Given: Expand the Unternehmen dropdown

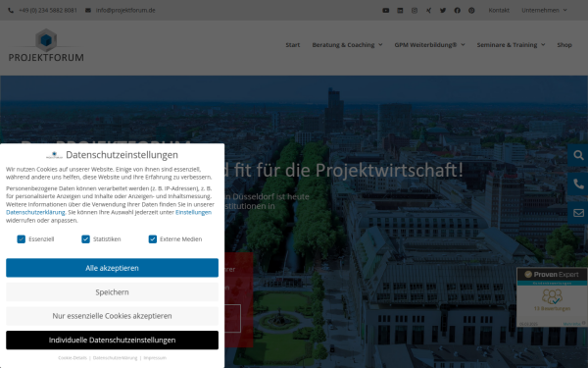Looking at the screenshot, I should point(544,11).
